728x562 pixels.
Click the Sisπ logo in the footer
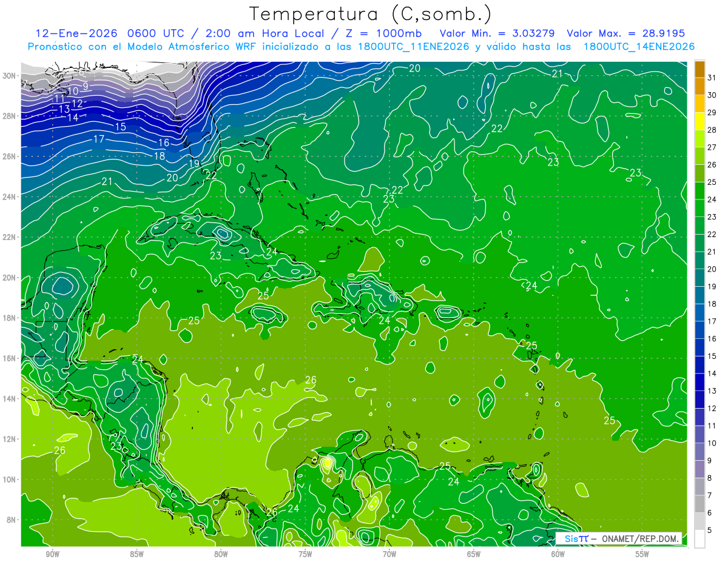tap(576, 538)
